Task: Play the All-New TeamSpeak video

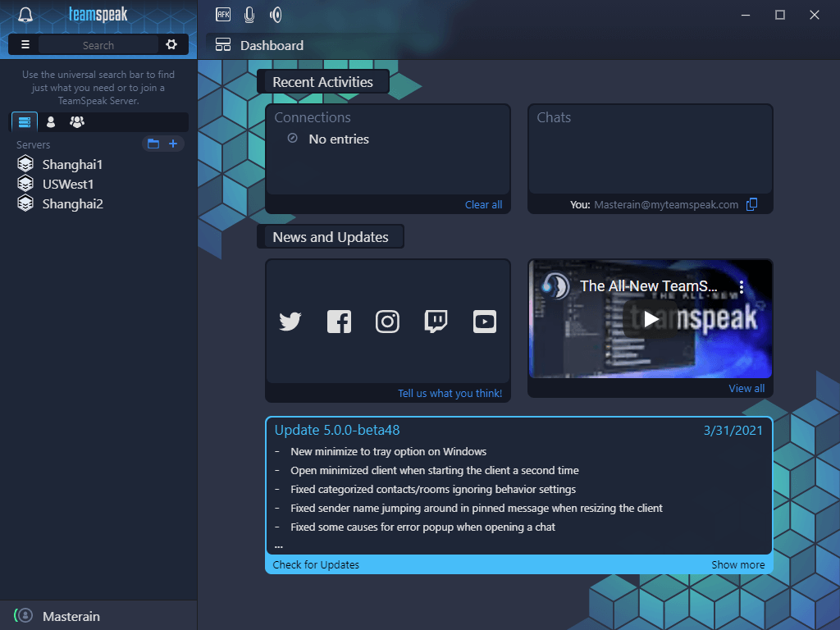Action: [651, 318]
